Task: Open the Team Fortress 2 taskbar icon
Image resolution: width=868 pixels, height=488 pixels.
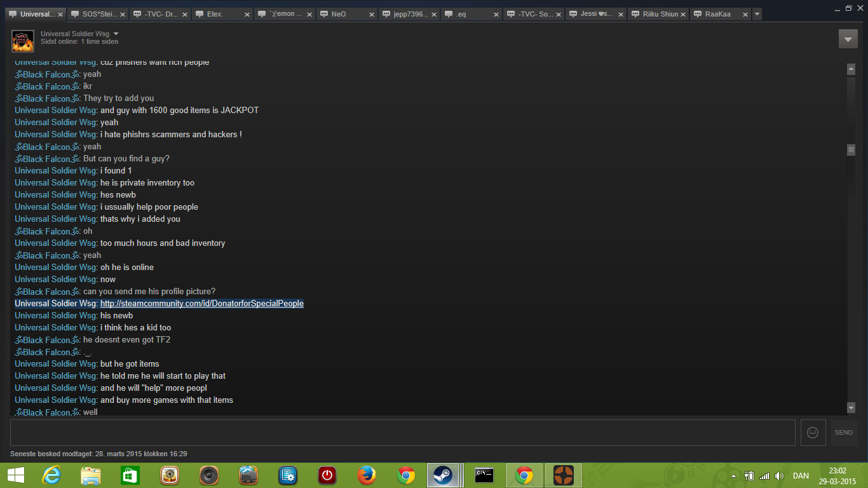Action: tap(562, 475)
